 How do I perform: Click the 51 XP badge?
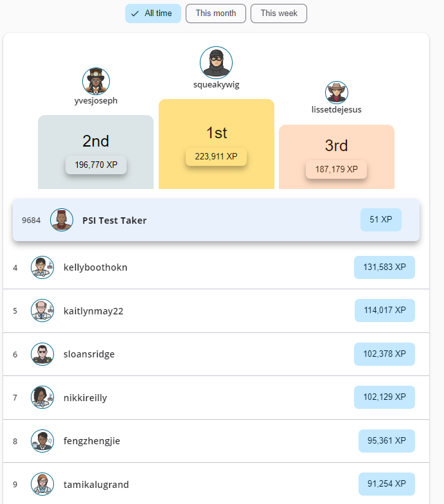pyautogui.click(x=380, y=220)
